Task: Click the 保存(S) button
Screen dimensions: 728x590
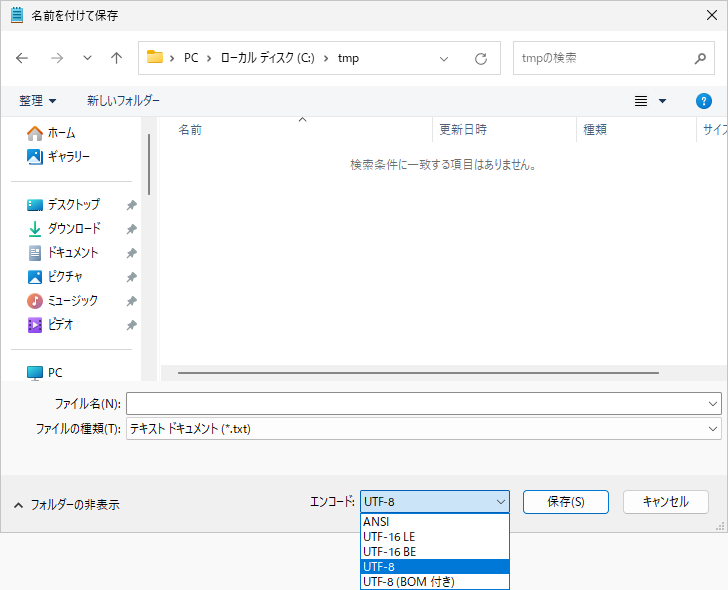Action: 564,502
